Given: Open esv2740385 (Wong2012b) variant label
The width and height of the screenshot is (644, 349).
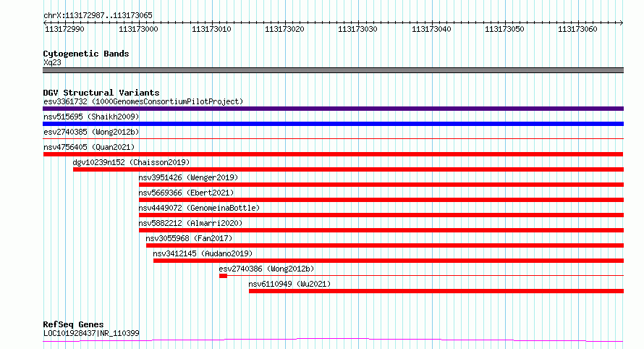Looking at the screenshot, I should 91,132.
